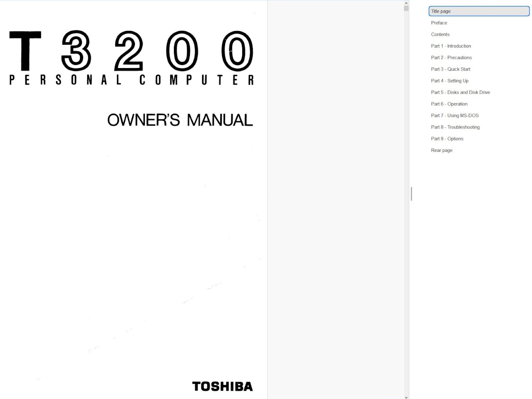Click the T3200 title graphic
The image size is (532, 399).
coord(131,51)
